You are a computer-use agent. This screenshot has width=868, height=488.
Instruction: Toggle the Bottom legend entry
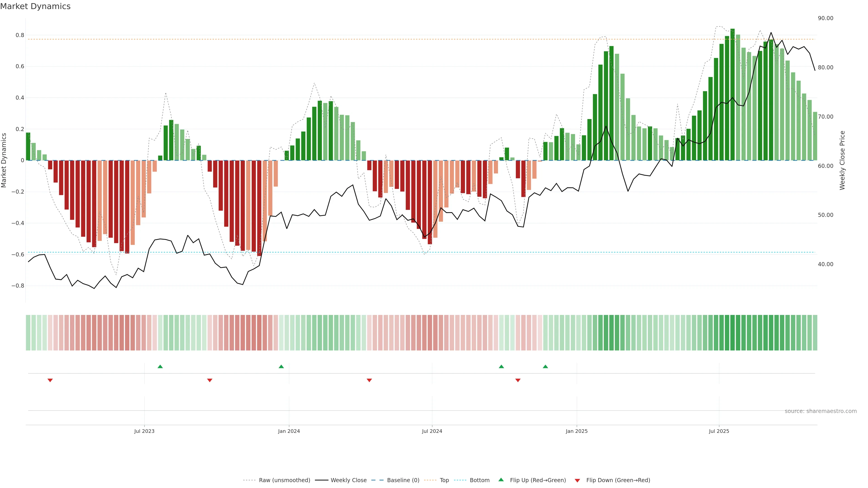(x=479, y=480)
